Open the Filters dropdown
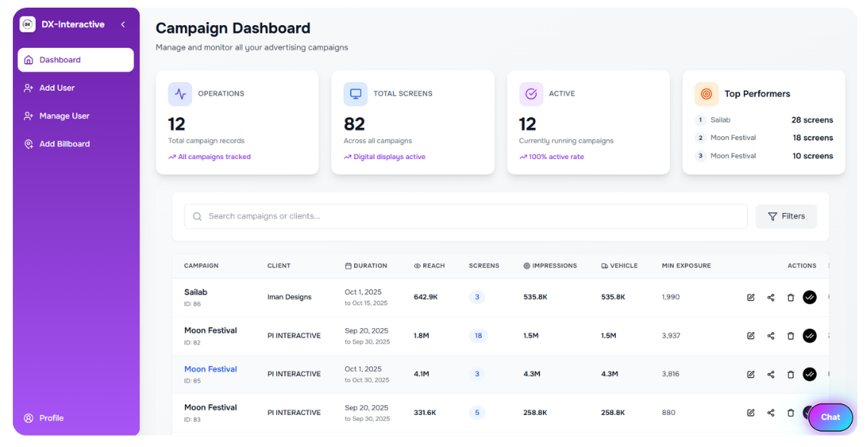Screen dimensions: 868x447 coord(786,216)
